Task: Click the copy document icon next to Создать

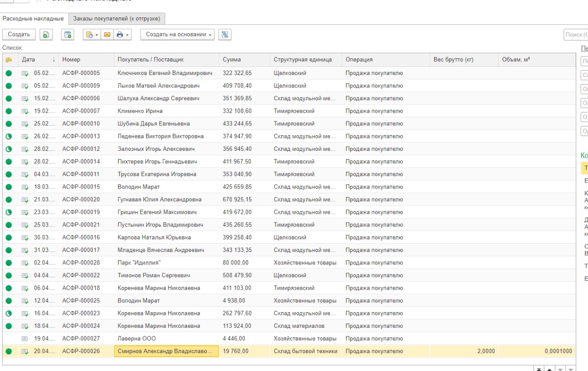Action: (x=46, y=34)
